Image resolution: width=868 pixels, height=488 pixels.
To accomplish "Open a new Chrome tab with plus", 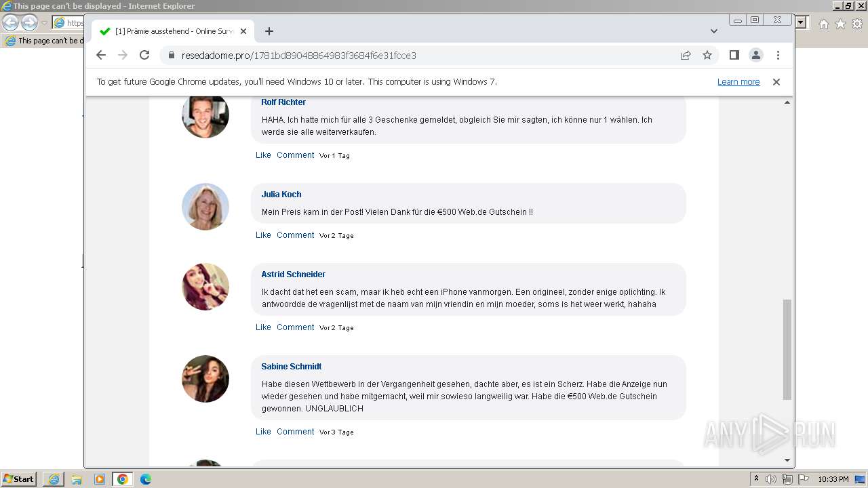I will click(x=269, y=31).
